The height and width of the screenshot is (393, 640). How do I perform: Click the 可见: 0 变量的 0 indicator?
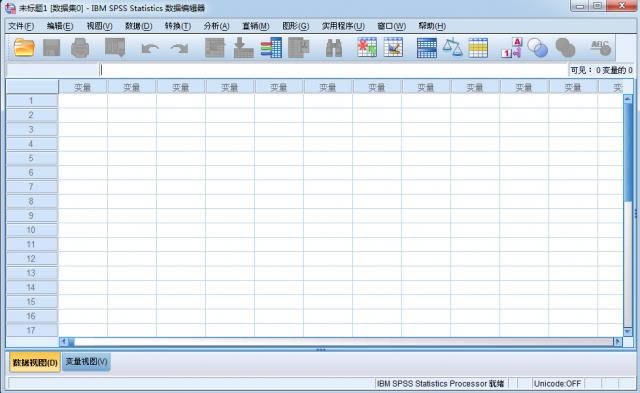[x=601, y=70]
